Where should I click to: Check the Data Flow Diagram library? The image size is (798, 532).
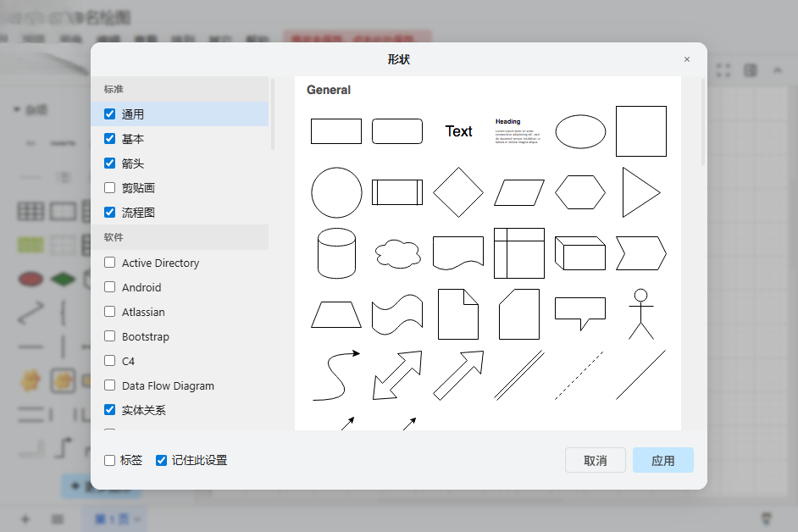click(109, 385)
